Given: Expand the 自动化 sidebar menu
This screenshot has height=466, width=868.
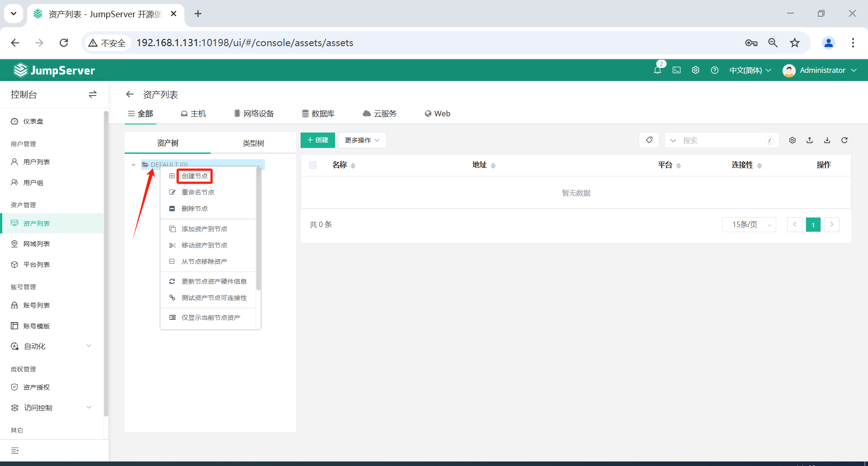Looking at the screenshot, I should coord(52,346).
